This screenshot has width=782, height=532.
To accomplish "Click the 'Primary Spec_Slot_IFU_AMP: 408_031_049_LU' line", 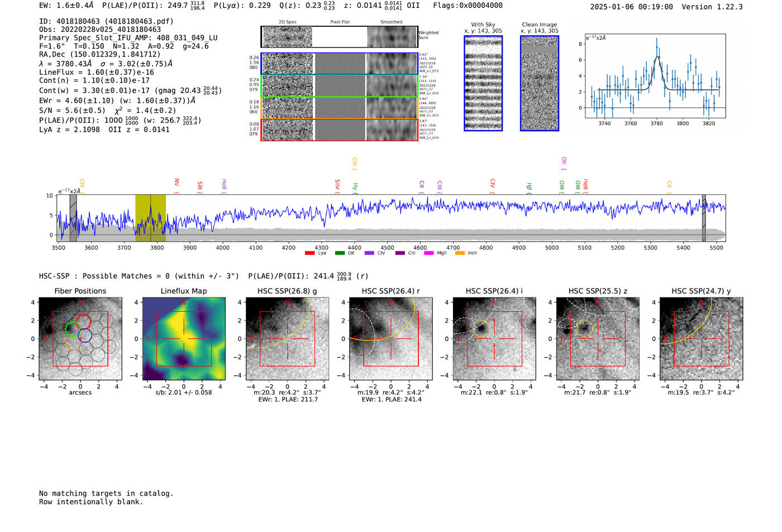I will [128, 38].
